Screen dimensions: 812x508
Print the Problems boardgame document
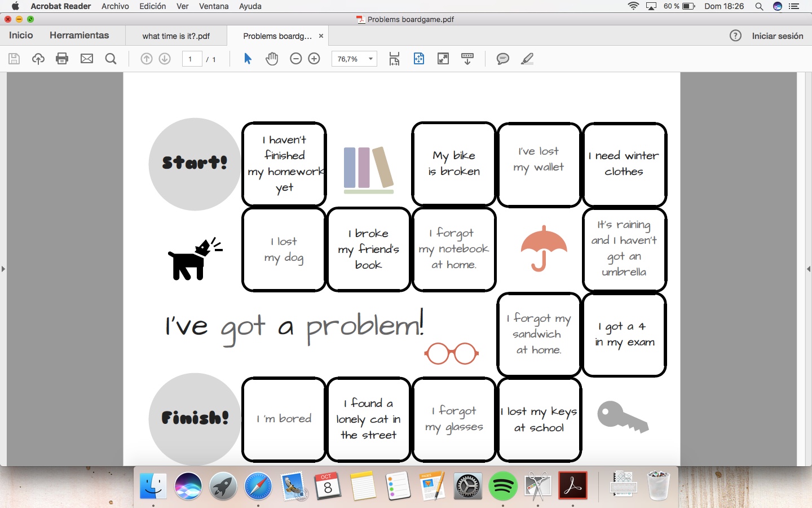(62, 59)
